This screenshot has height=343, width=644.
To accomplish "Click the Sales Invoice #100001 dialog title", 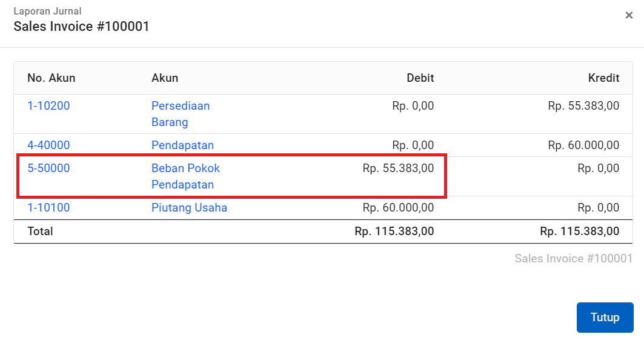I will 81,26.
